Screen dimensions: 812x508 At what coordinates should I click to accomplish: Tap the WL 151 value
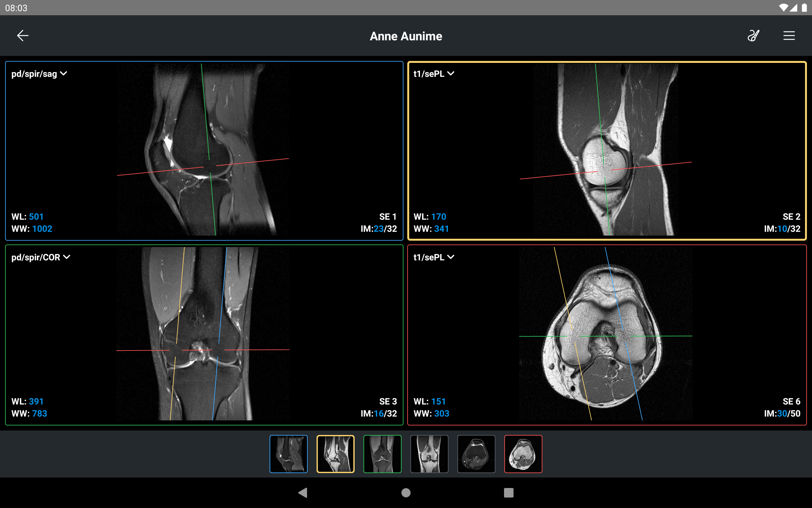(438, 402)
